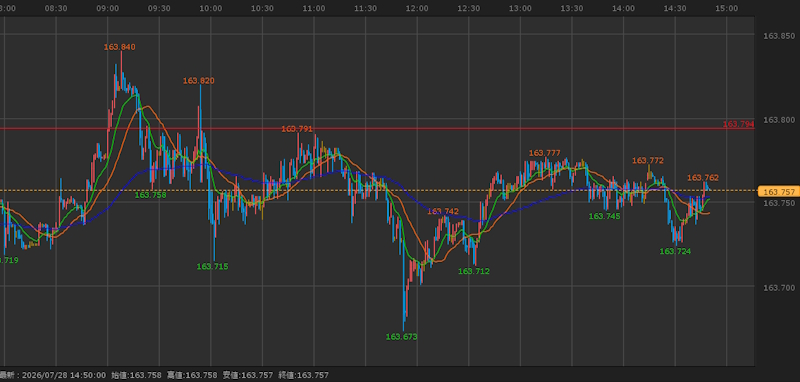Click the 163.791 high label

point(297,129)
